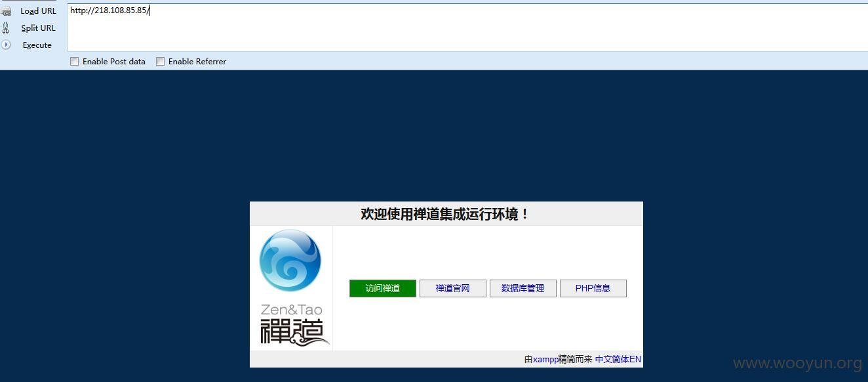The image size is (868, 382).
Task: Click the 禪道 calligraphy wordmark
Action: [294, 332]
